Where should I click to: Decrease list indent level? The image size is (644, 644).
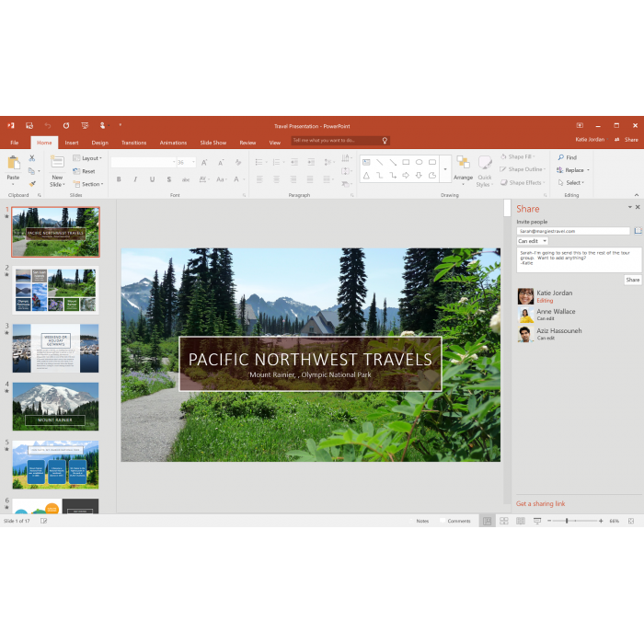coord(294,162)
